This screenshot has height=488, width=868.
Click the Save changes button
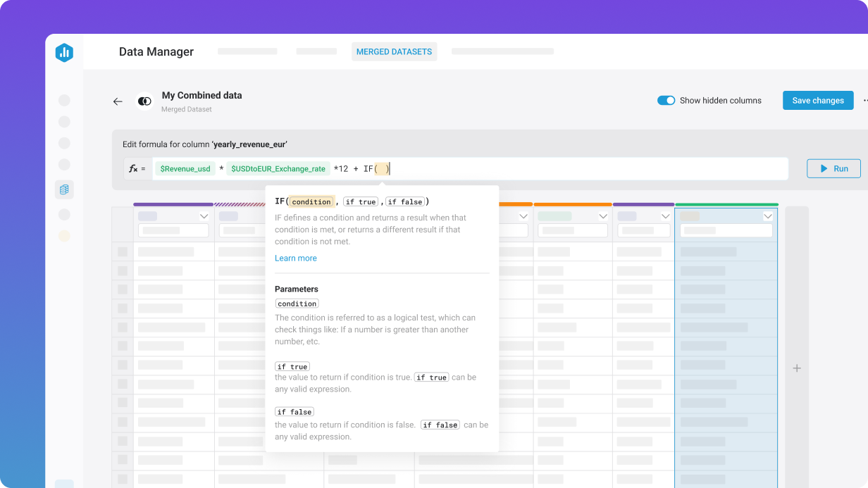[817, 101]
